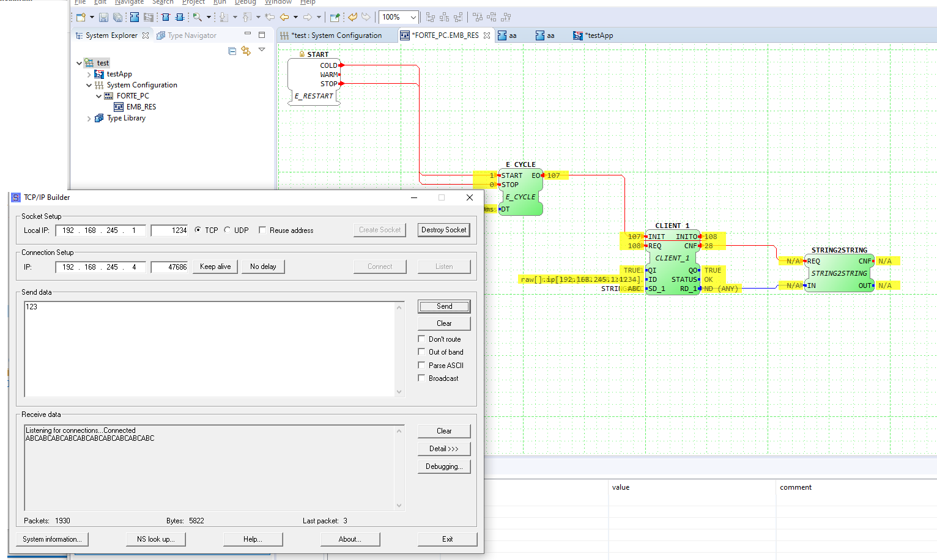This screenshot has height=560, width=937.
Task: Toggle Link with Editor in System Explorer
Action: click(246, 51)
